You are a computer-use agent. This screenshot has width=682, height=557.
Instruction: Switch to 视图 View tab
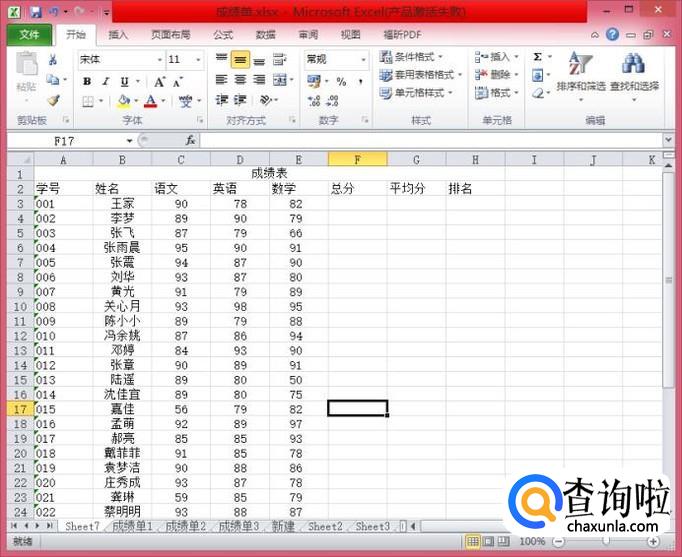click(x=351, y=35)
